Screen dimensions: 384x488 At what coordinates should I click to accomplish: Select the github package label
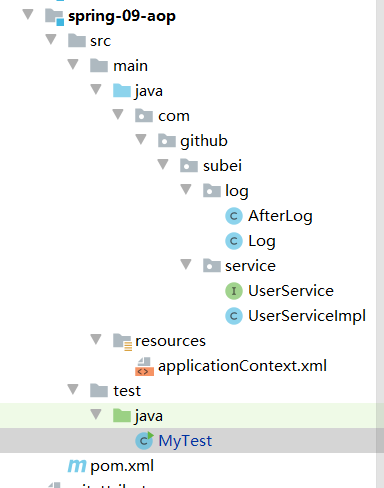[204, 141]
